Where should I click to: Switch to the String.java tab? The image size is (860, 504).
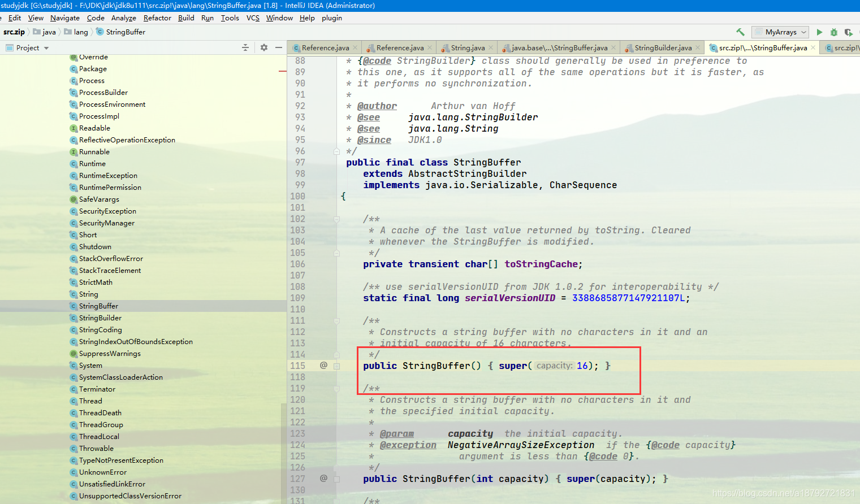(467, 48)
